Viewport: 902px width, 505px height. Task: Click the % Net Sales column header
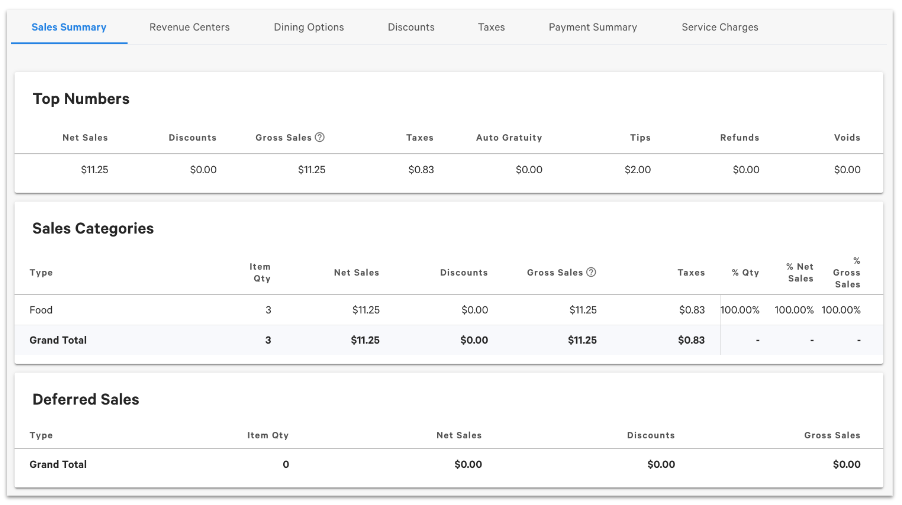799,272
